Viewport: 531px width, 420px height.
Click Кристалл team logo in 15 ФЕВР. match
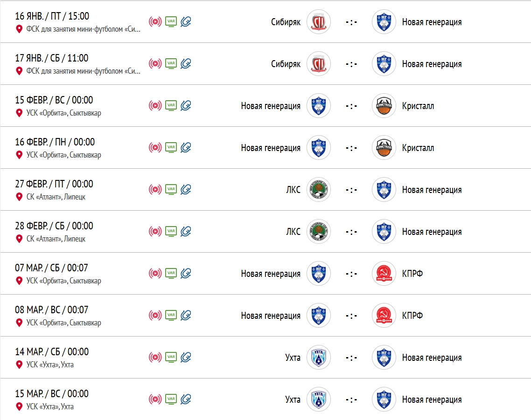tap(384, 106)
